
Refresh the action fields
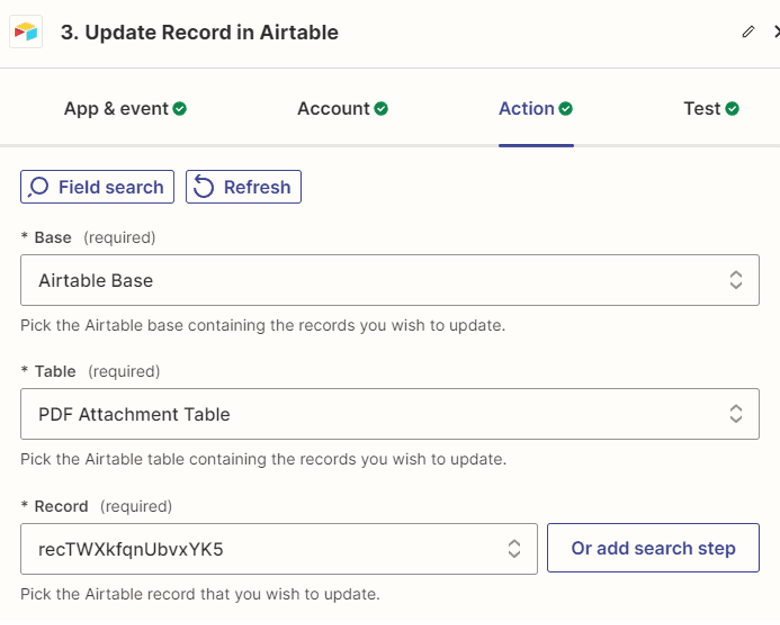click(x=243, y=187)
